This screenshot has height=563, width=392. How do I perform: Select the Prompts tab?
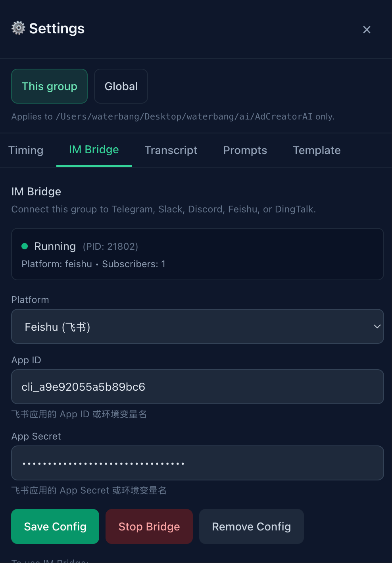coord(245,150)
